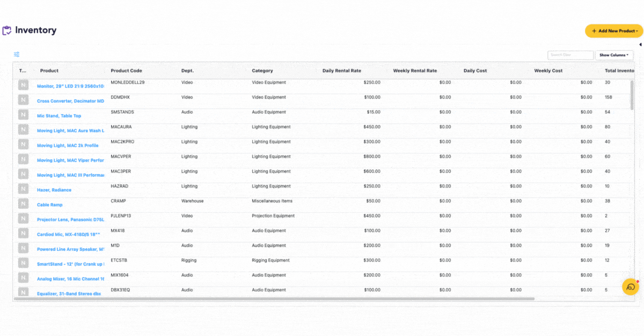Open the Add New Product dropdown
The image size is (644, 336).
(614, 31)
